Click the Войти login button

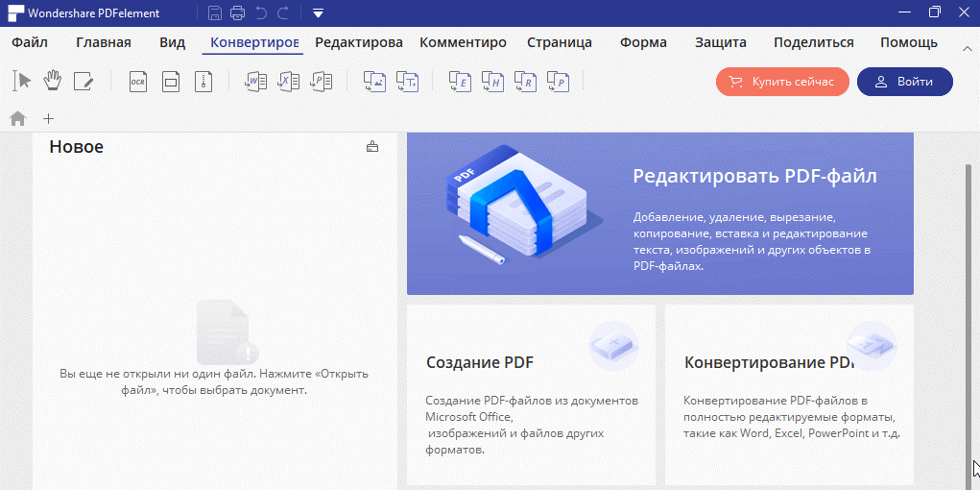[905, 82]
